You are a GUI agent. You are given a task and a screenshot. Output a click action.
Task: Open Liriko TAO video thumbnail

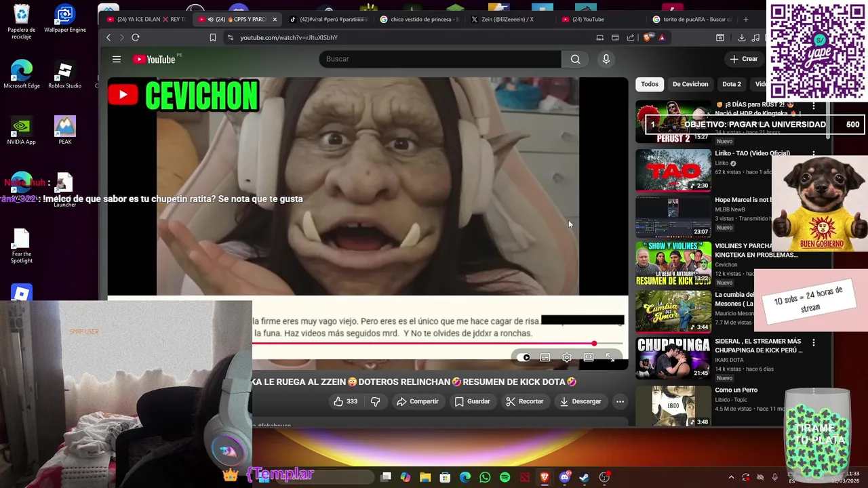[673, 169]
